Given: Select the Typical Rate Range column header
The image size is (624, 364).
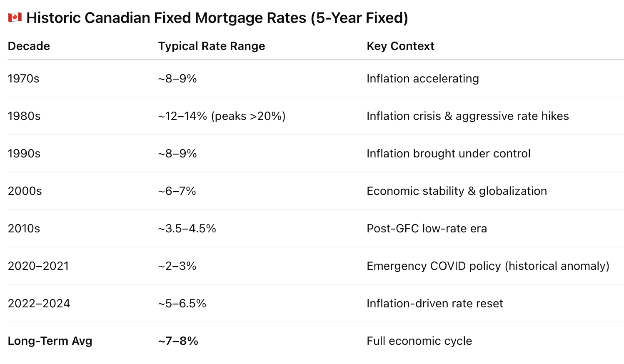Looking at the screenshot, I should pos(211,46).
